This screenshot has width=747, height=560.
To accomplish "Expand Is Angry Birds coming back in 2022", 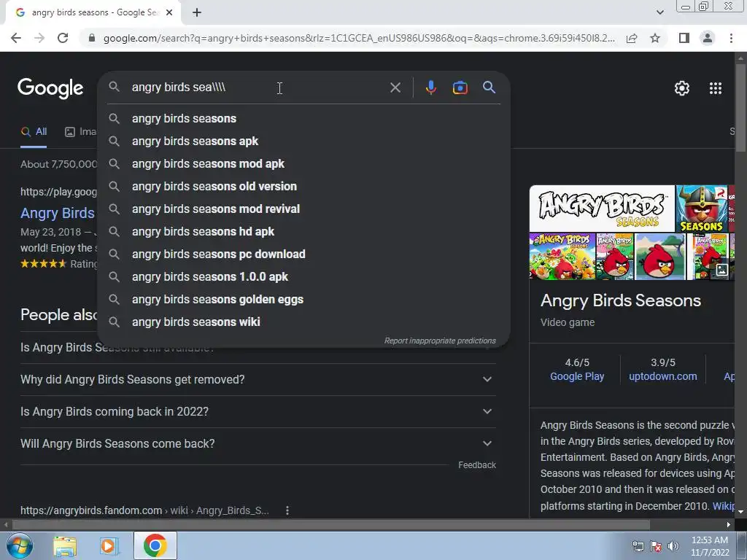I will pos(258,411).
